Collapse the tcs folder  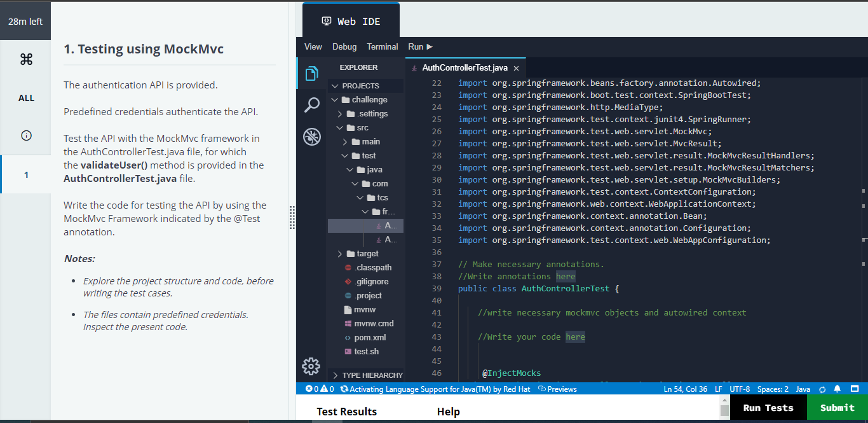[360, 198]
